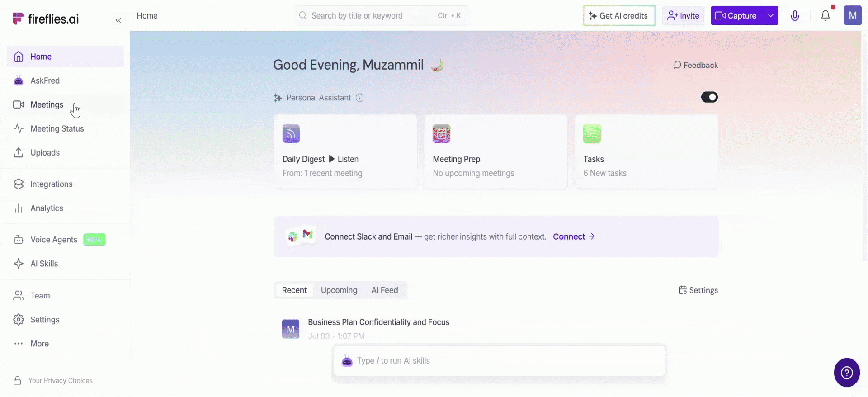Click the privacy lock icon
This screenshot has width=868, height=397.
click(18, 380)
